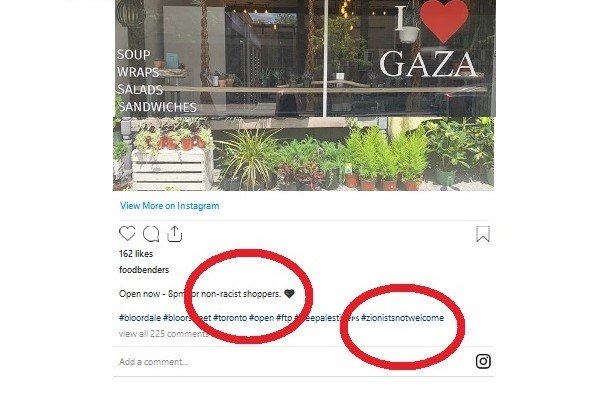Save the post with the bookmark icon
600x400 pixels.
pos(483,234)
